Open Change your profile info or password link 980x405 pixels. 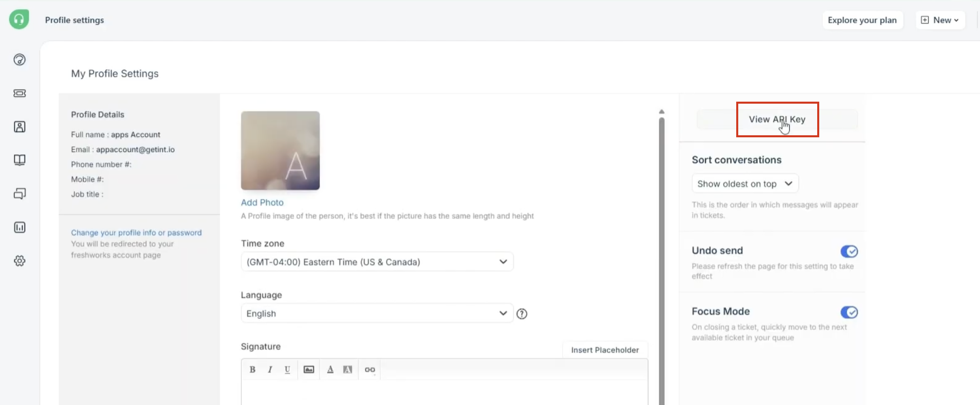pos(136,233)
